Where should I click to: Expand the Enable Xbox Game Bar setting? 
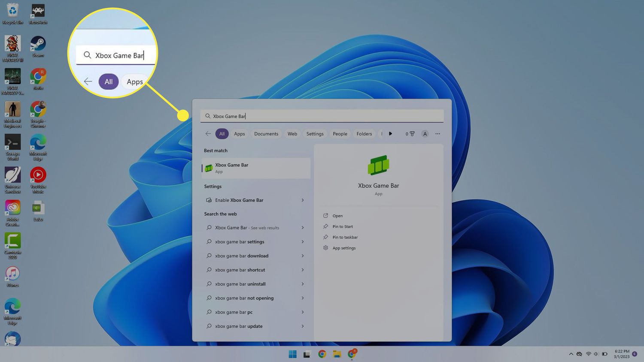pyautogui.click(x=302, y=200)
